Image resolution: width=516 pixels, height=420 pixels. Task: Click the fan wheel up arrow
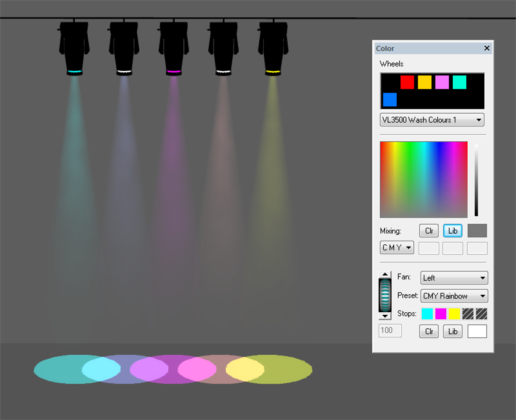click(x=386, y=275)
